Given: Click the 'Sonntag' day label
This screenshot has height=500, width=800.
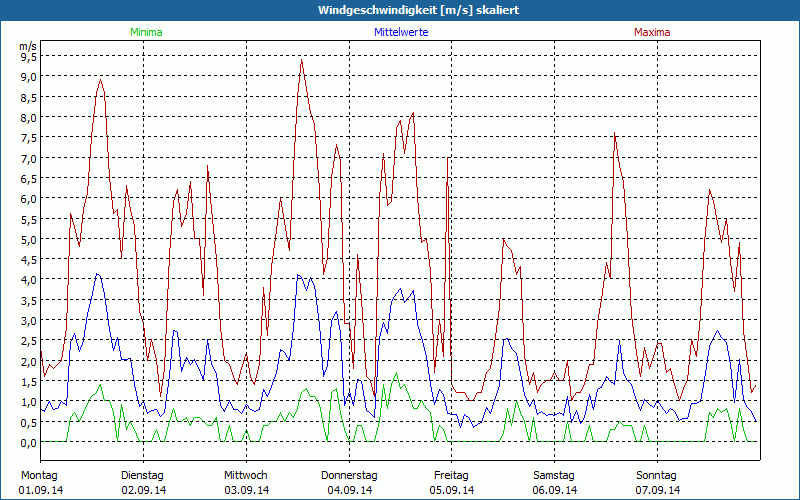Looking at the screenshot, I should click(656, 476).
